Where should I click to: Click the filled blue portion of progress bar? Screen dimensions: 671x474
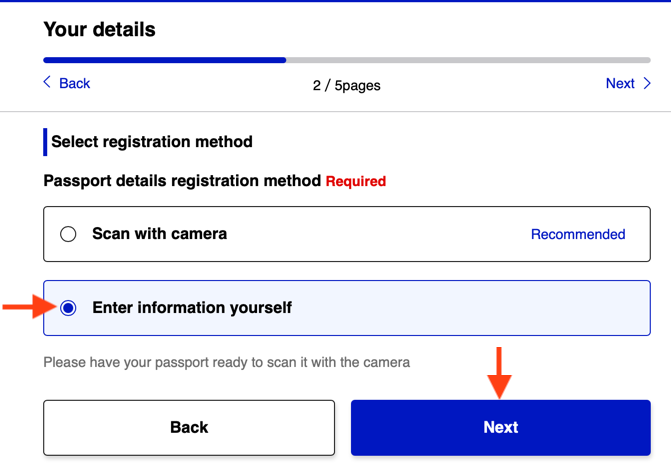(164, 60)
